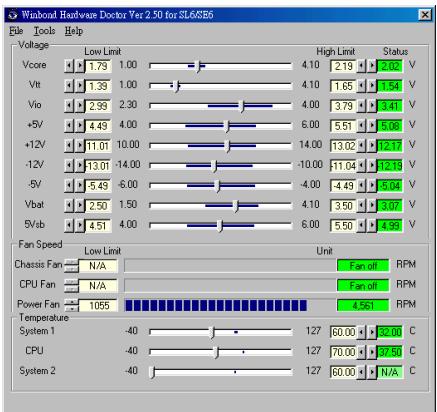The image size is (437, 412).
Task: Decrease Vtt high limit with left arrow
Action: (x=361, y=86)
